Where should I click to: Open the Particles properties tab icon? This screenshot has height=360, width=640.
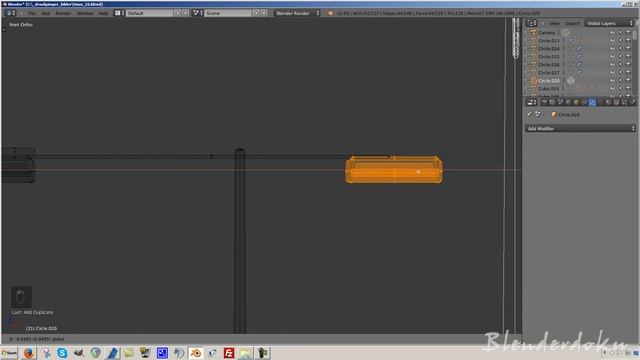click(x=624, y=102)
